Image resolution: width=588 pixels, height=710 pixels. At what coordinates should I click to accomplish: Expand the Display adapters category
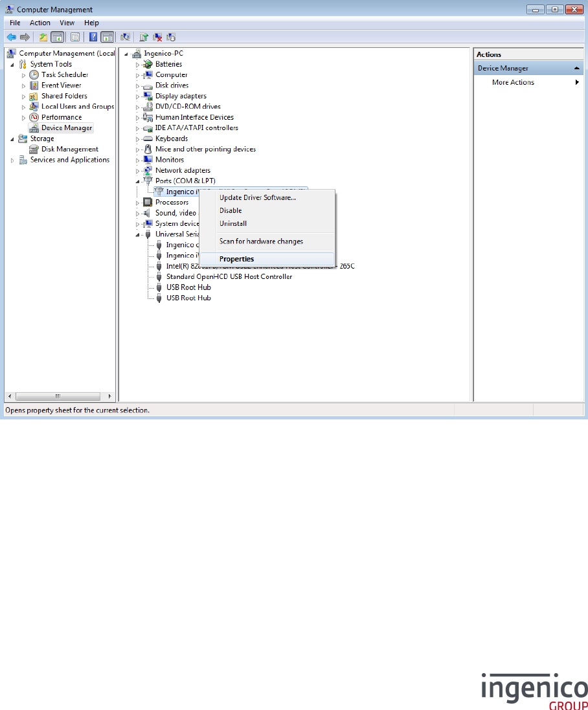point(137,96)
